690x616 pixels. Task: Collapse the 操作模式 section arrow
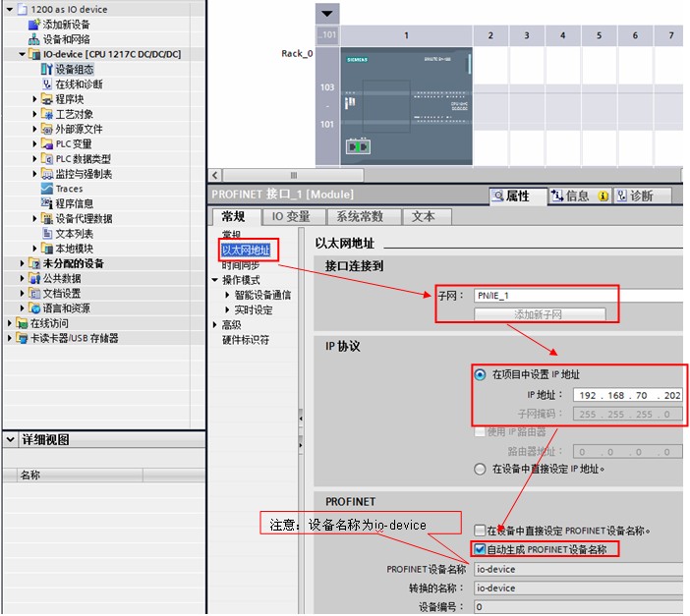coord(214,280)
